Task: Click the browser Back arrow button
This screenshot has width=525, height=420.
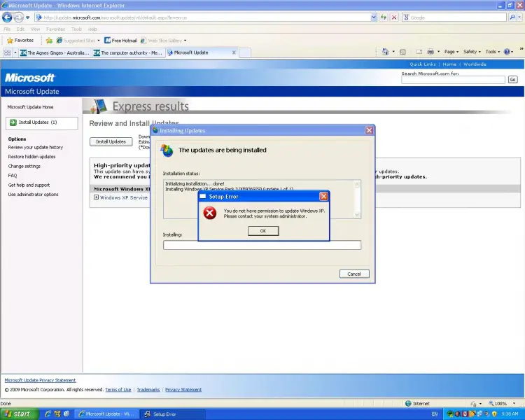Action: click(x=7, y=17)
